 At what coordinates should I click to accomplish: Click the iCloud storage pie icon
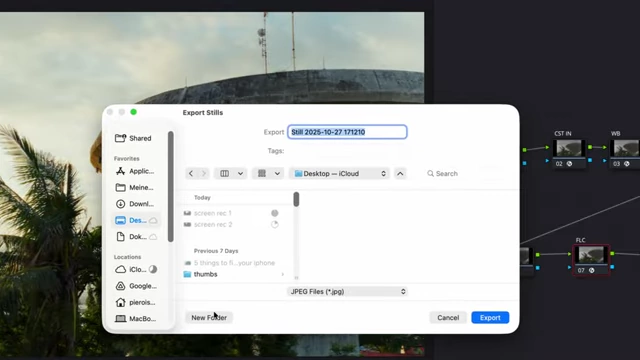(153, 269)
